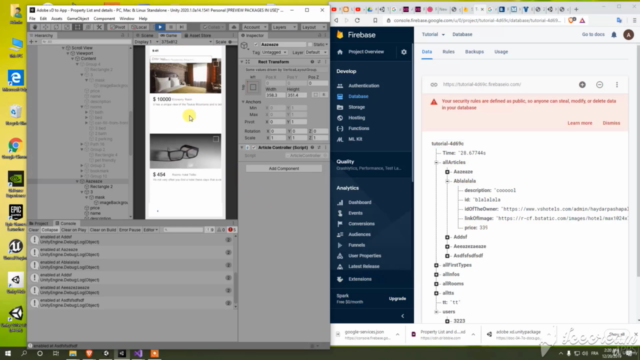This screenshot has height=360, width=640.
Task: Open the Layer dropdown in Inspector
Action: click(315, 52)
